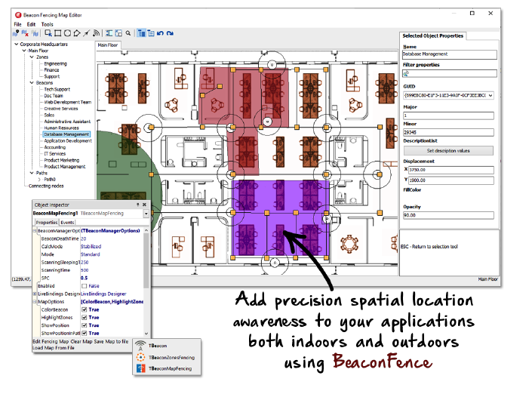Switch to the Properties tab
This screenshot has width=532, height=394.
tap(47, 223)
